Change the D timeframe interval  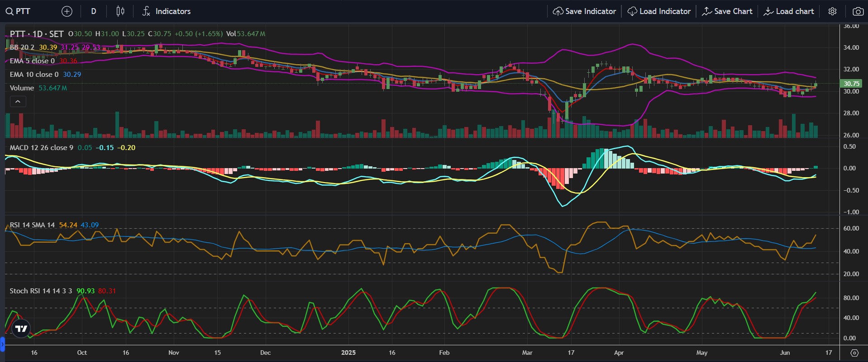click(x=94, y=11)
